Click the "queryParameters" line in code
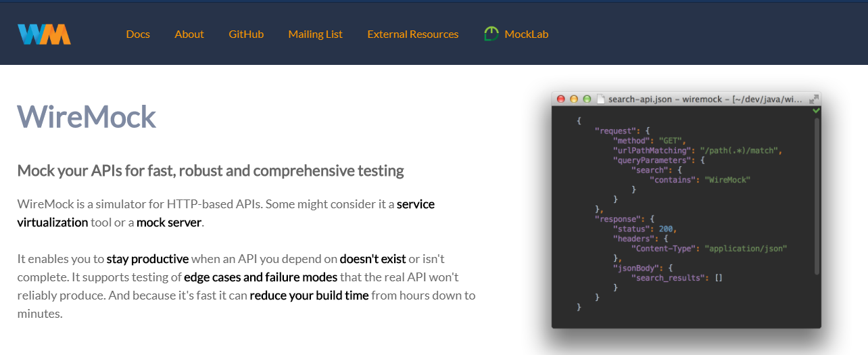Viewport: 868px width, 355px height. 659,160
